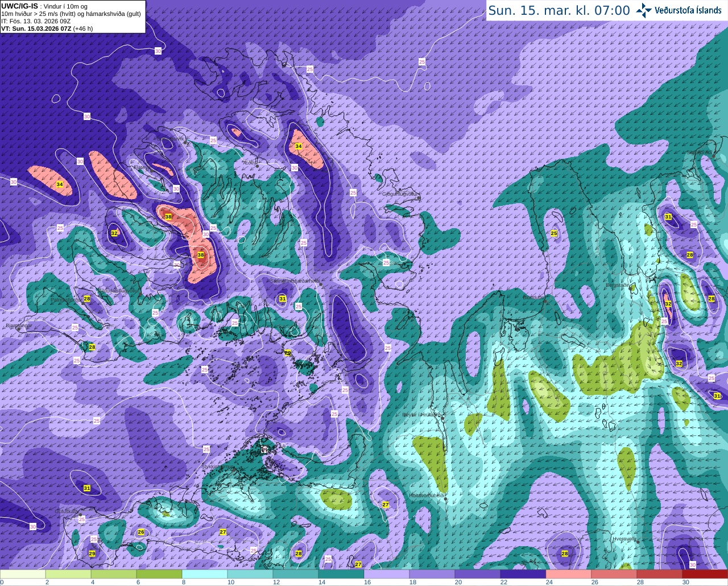Click the yellow 34 gust marker near Æðey

[x=298, y=146]
